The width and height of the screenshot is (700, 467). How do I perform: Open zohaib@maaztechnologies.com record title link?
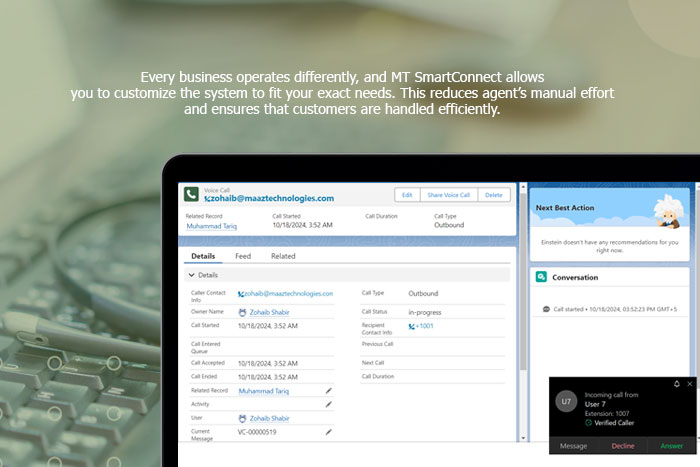(269, 198)
